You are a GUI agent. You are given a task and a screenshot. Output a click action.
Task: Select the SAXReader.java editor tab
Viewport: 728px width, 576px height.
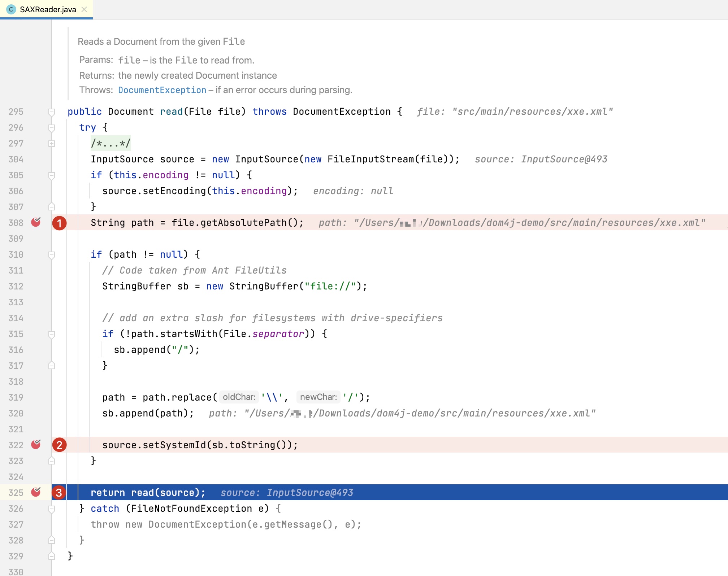pos(46,9)
